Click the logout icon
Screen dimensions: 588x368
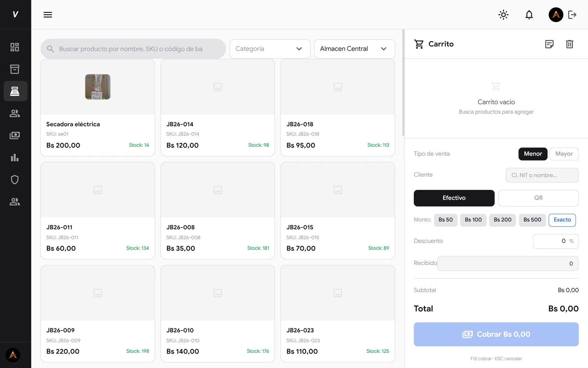[x=572, y=15]
